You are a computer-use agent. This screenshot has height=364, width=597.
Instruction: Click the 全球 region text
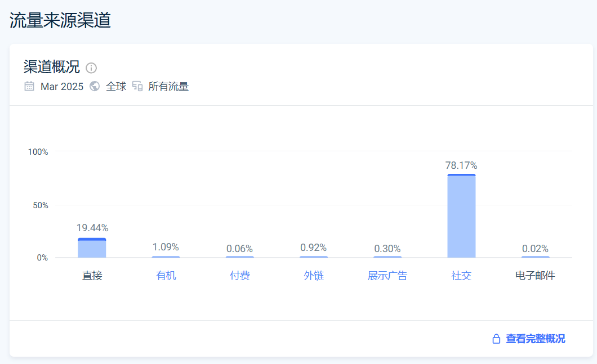coord(116,87)
